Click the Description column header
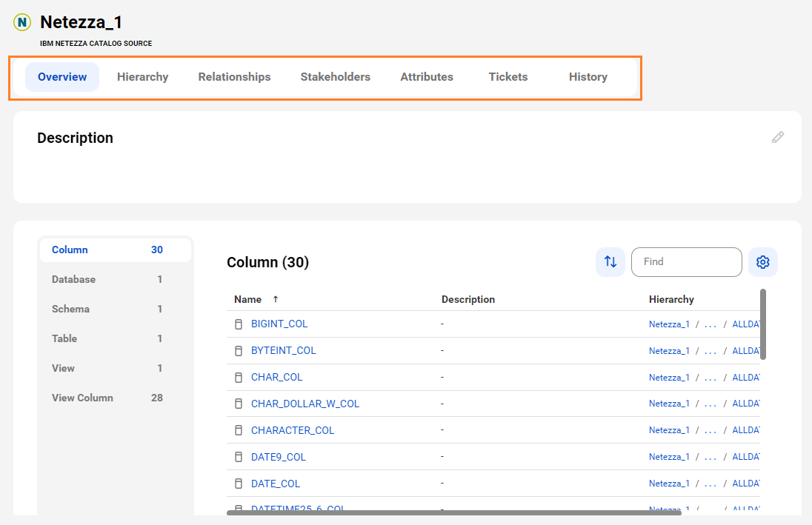Screen dimensions: 812x525 (468, 299)
